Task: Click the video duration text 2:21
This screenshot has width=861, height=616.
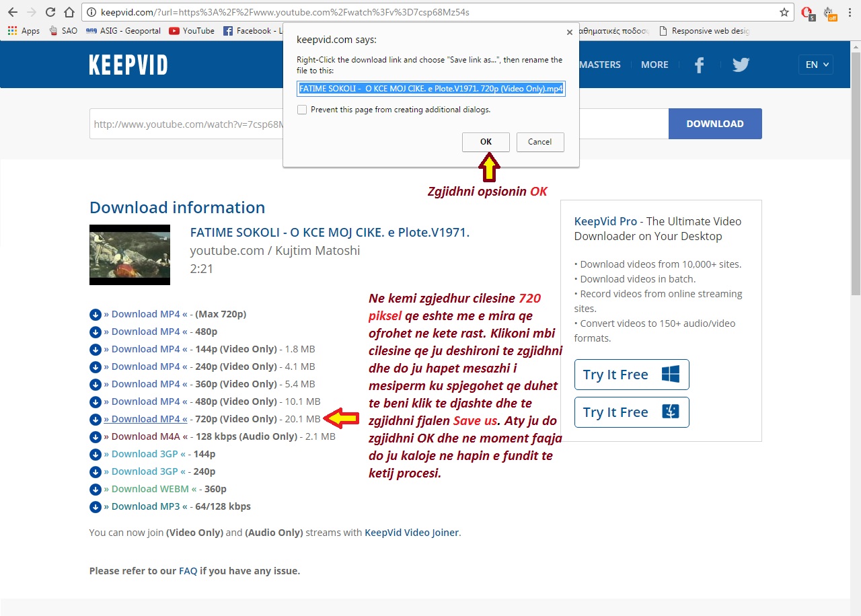Action: (202, 268)
